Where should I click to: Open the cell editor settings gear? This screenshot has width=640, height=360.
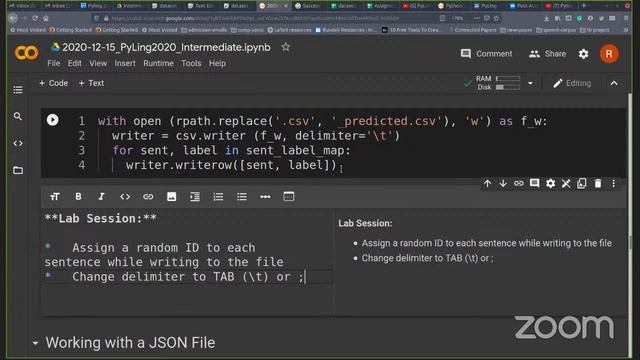[x=550, y=184]
